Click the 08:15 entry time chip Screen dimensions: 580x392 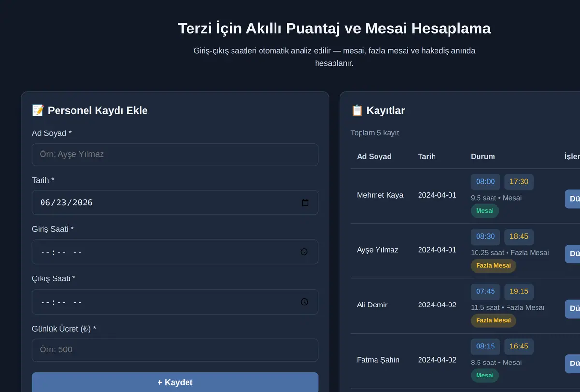[x=485, y=347]
